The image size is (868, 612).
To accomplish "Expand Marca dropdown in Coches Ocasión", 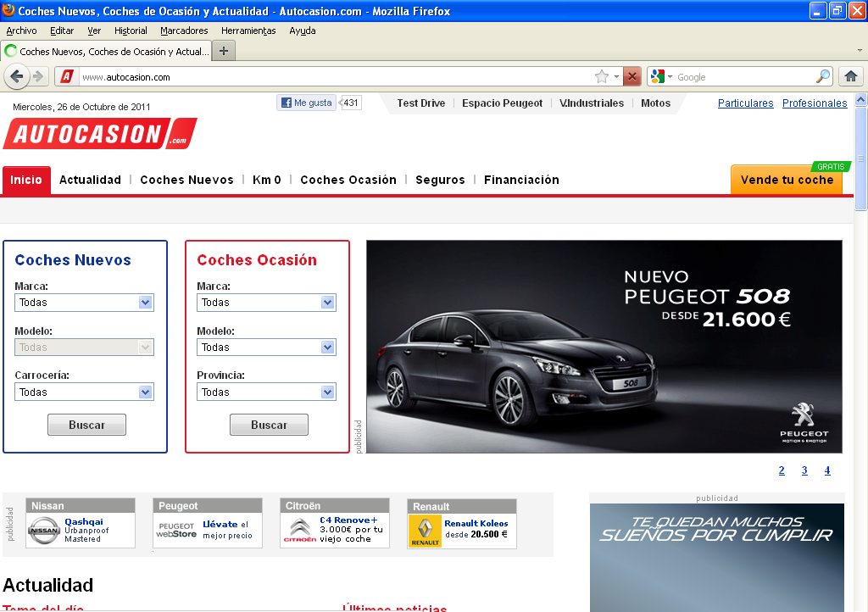I will pos(327,302).
